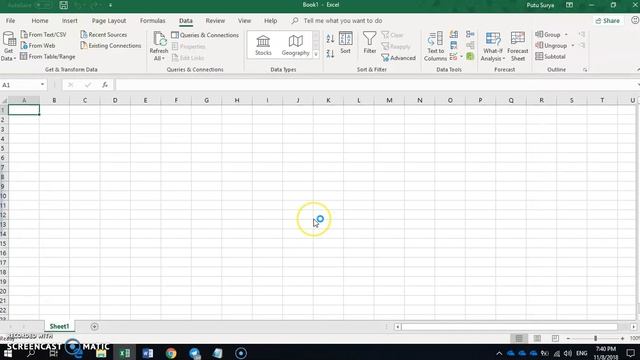Save the workbook with Save icon
This screenshot has width=640, height=360.
coord(64,5)
